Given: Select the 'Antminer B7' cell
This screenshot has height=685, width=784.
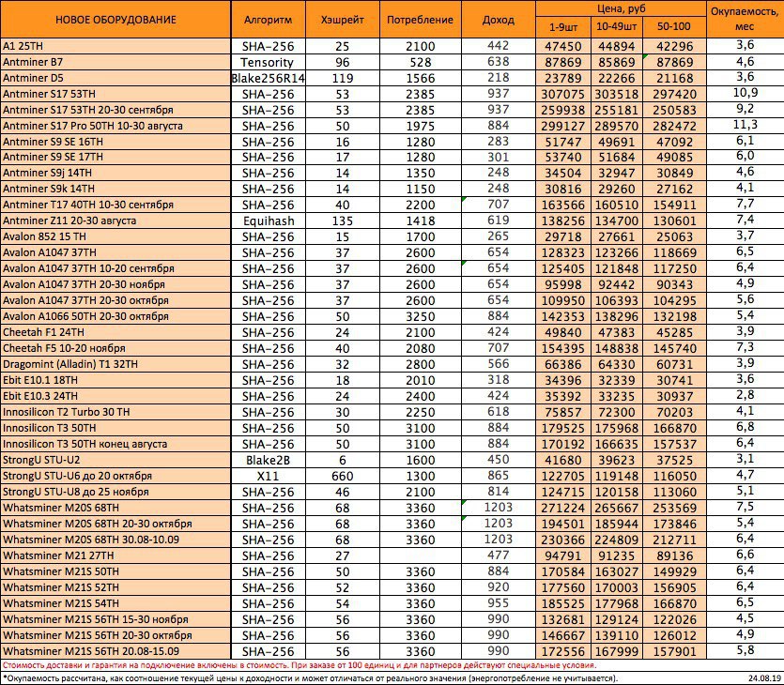Looking at the screenshot, I should tap(115, 62).
